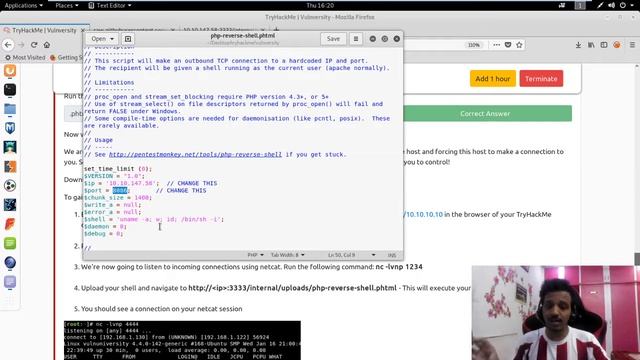Open the Files folder dock icon
The height and width of the screenshot is (360, 640).
(x=10, y=109)
